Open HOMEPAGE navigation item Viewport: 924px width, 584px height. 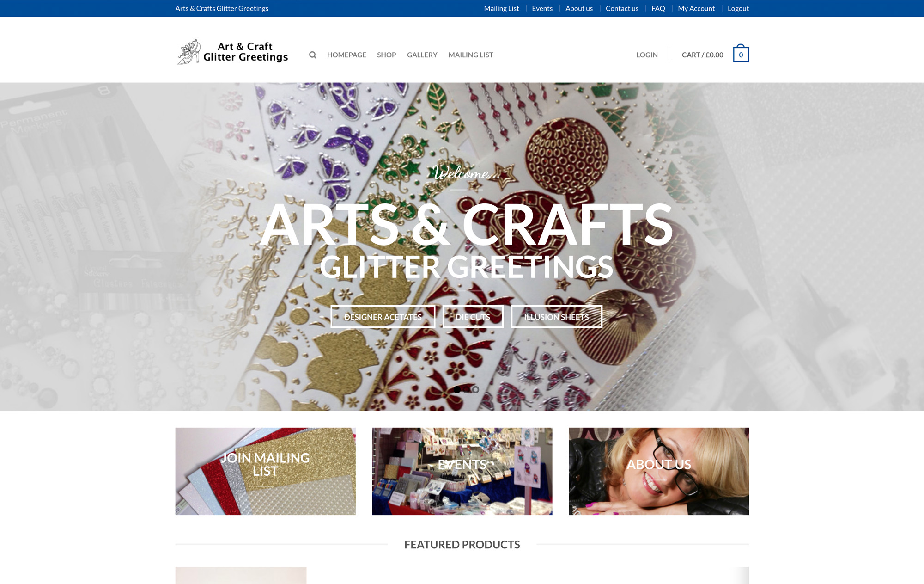pos(346,55)
